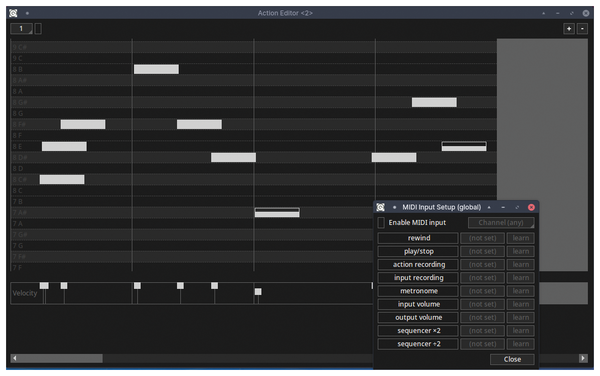The image size is (600, 376).
Task: Select the note on the 8 B row
Action: point(156,69)
